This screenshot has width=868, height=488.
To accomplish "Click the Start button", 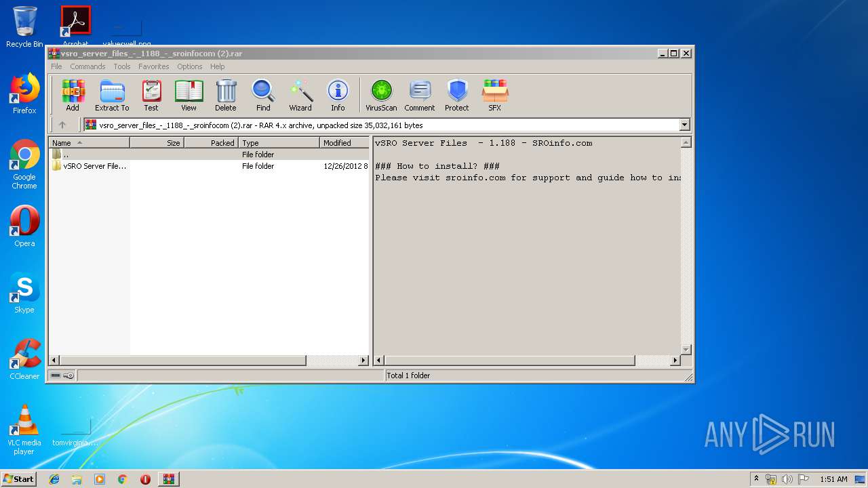I will [x=19, y=479].
